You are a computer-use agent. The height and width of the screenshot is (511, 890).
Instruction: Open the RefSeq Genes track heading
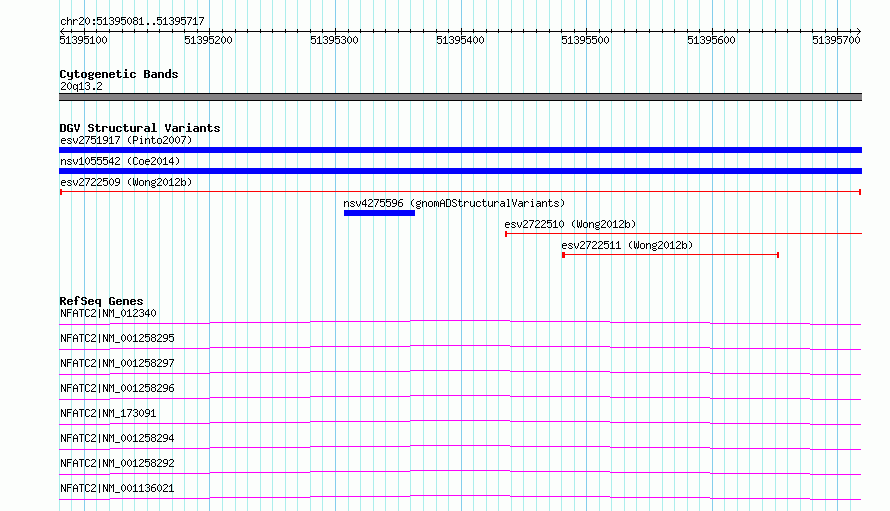coord(102,301)
